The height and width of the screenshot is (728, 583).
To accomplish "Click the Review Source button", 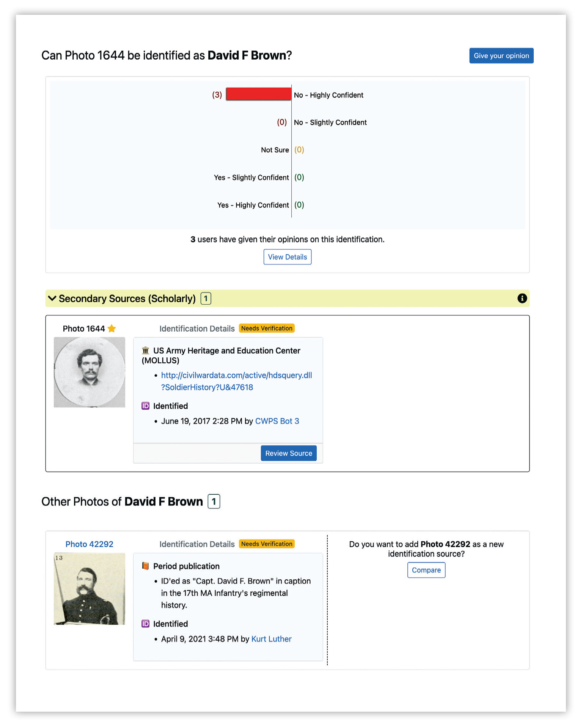I will (x=288, y=453).
